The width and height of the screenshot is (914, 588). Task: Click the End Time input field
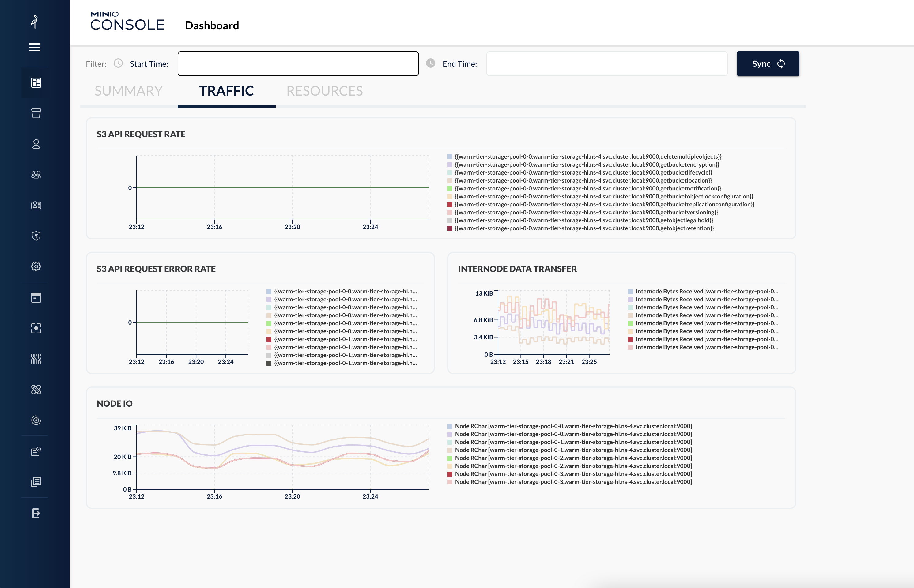tap(607, 64)
